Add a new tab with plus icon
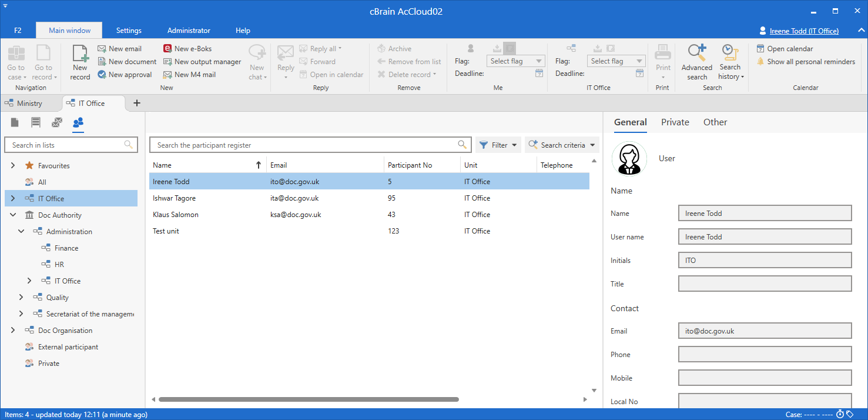The height and width of the screenshot is (420, 868). 137,103
